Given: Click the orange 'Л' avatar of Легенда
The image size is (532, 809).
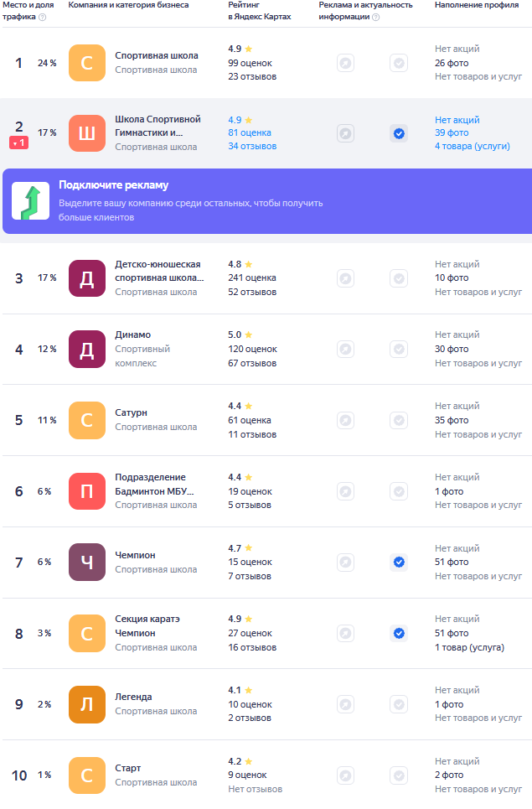Looking at the screenshot, I should click(87, 704).
